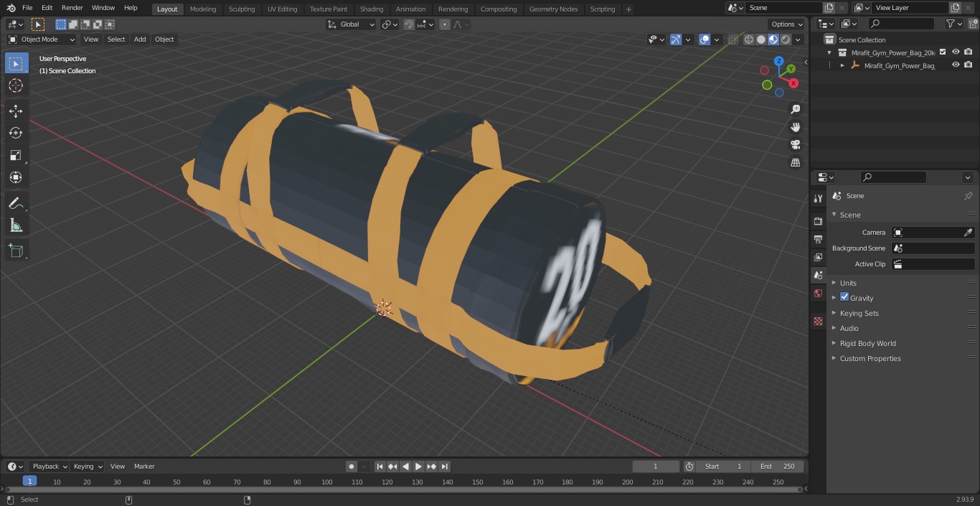Click the Z axis on navigation gizmo
980x506 pixels.
coord(779,61)
